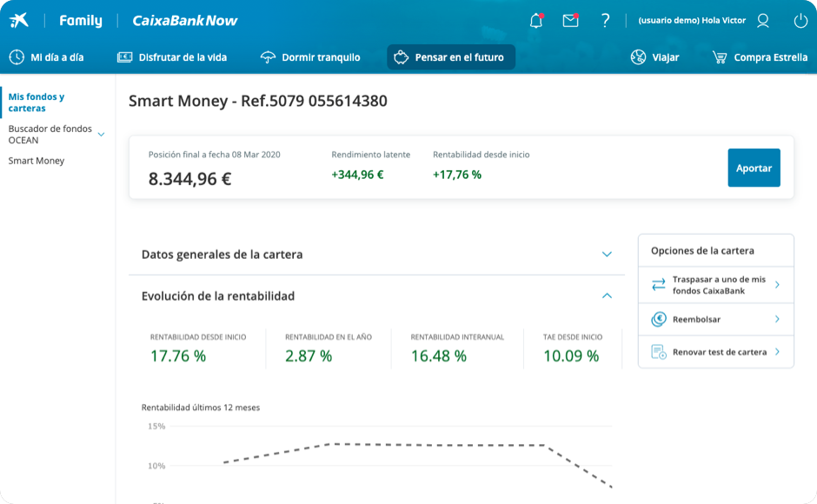The width and height of the screenshot is (817, 504).
Task: Expand Datos generales de la cartera chevron
Action: click(607, 255)
